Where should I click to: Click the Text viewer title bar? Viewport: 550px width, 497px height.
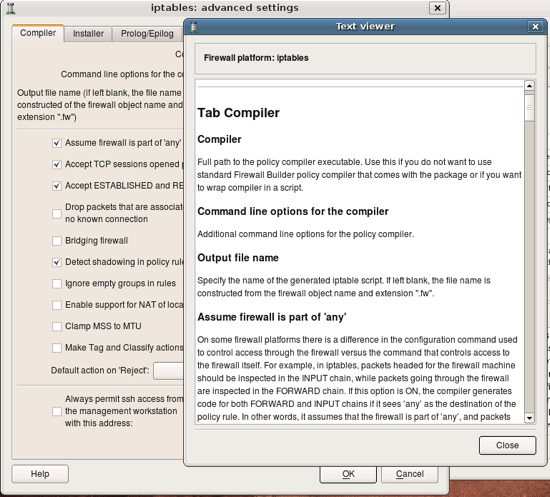coord(365,27)
